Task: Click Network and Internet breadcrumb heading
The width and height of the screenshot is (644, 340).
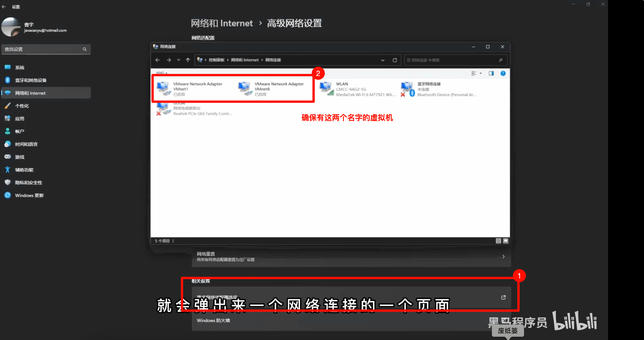Action: tap(222, 24)
